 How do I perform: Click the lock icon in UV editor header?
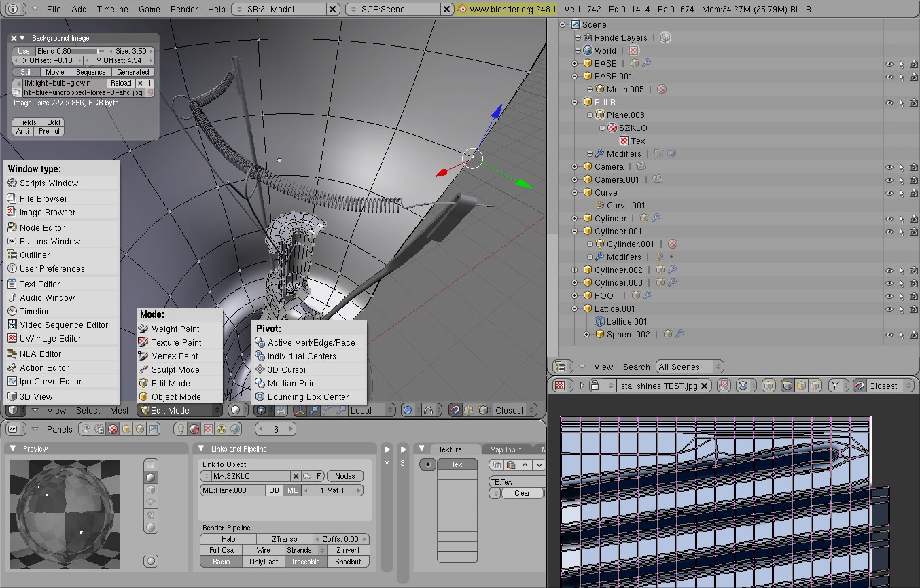click(595, 386)
